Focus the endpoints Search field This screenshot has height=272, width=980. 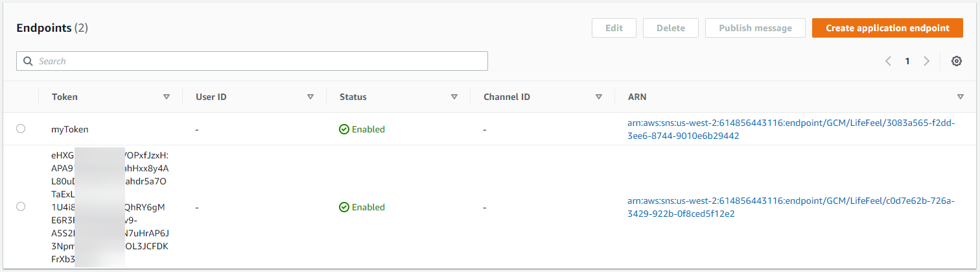point(259,61)
